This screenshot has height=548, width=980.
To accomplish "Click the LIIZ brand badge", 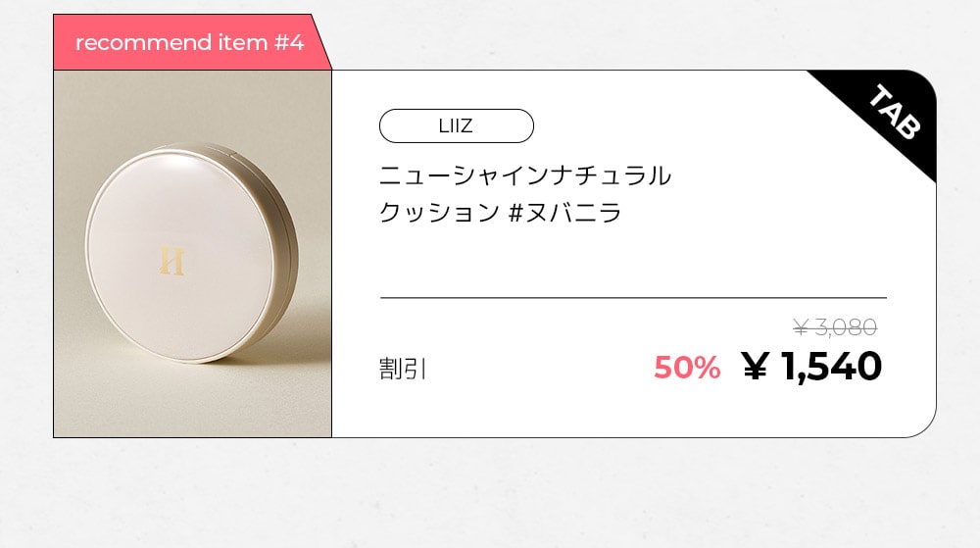I will click(x=456, y=125).
